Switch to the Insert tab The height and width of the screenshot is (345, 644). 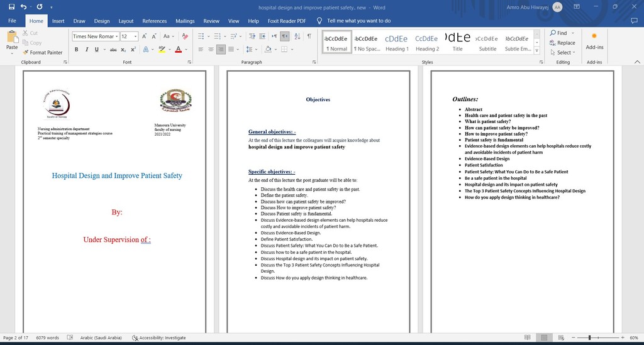tap(58, 21)
